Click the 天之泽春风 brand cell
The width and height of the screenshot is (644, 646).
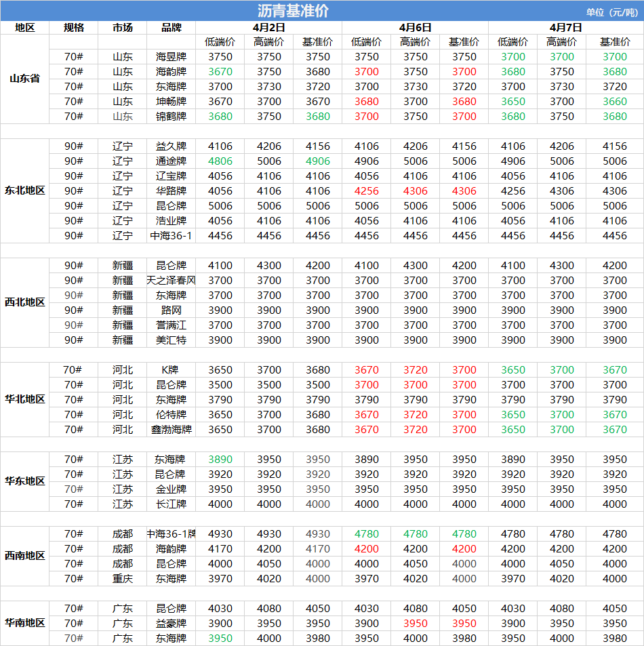172,280
